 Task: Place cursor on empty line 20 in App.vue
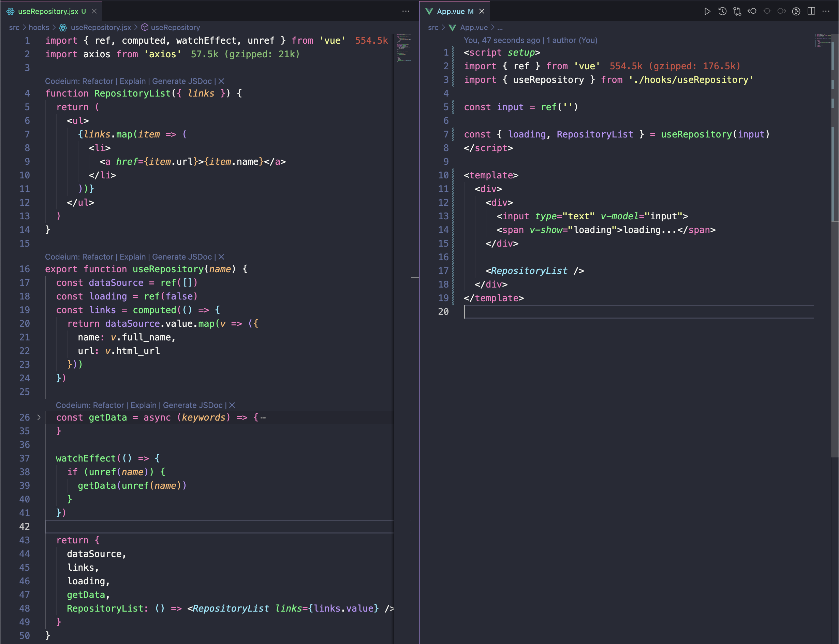(x=638, y=312)
